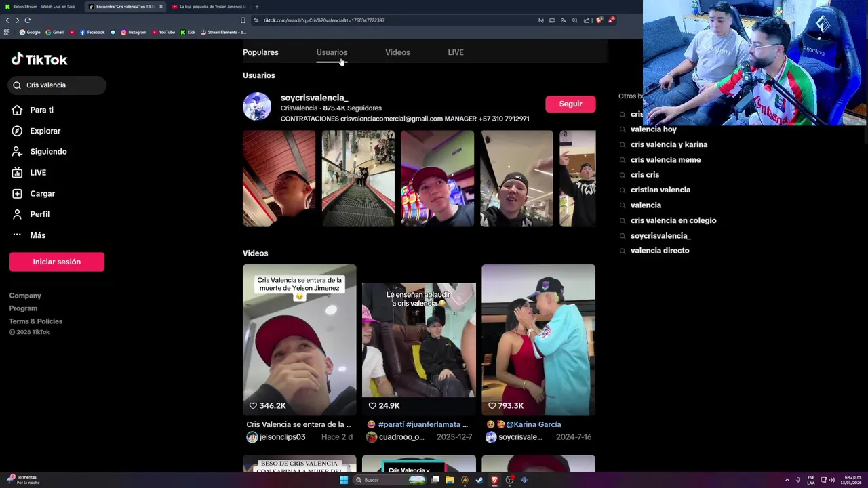
Task: Open LIVE icon in the sidebar
Action: 17,173
